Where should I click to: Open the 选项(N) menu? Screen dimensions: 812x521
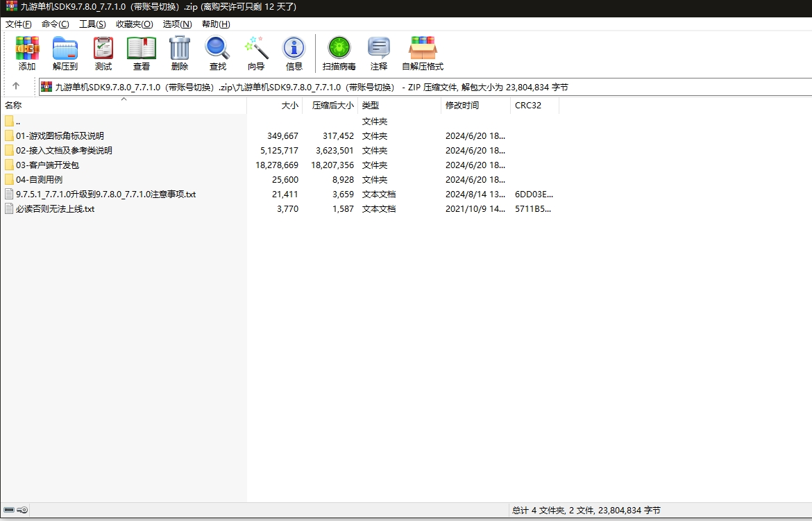click(177, 24)
